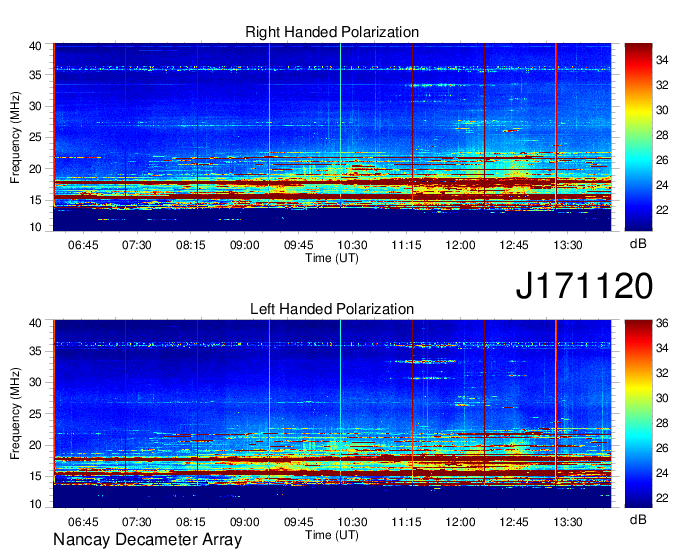Click the 22 value on Right Handed colorbar
680x552 pixels.
[x=662, y=210]
